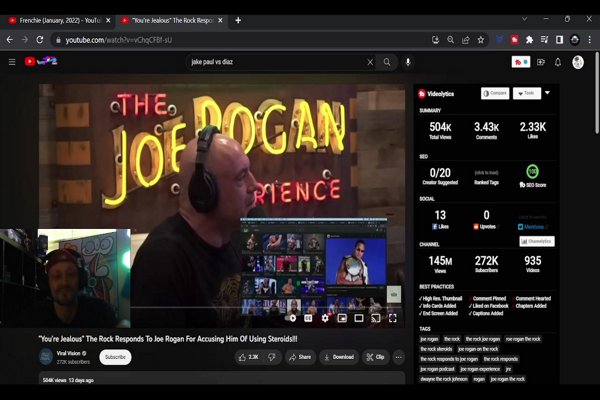Download the video
600x400 pixels.
339,357
